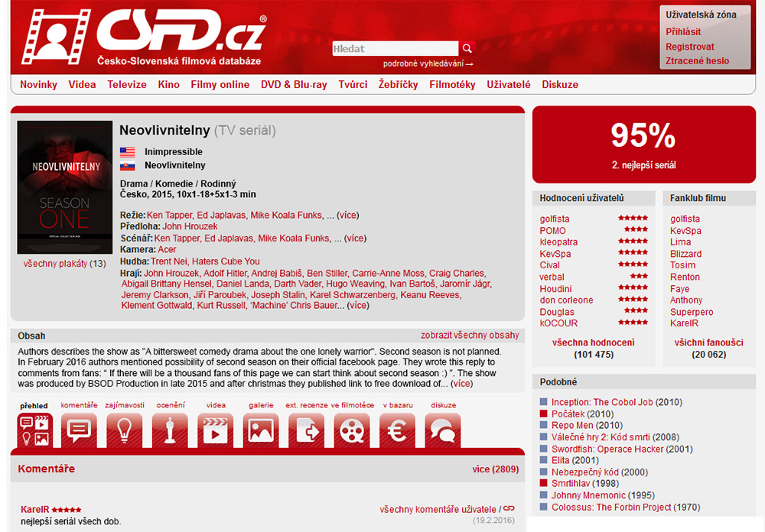765x532 pixels.
Task: Click Trent Nei in Hudba
Action: pyautogui.click(x=169, y=261)
